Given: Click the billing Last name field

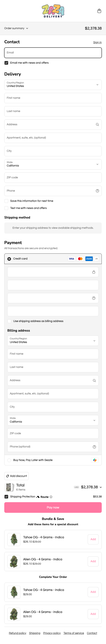Looking at the screenshot, I should (53, 367).
